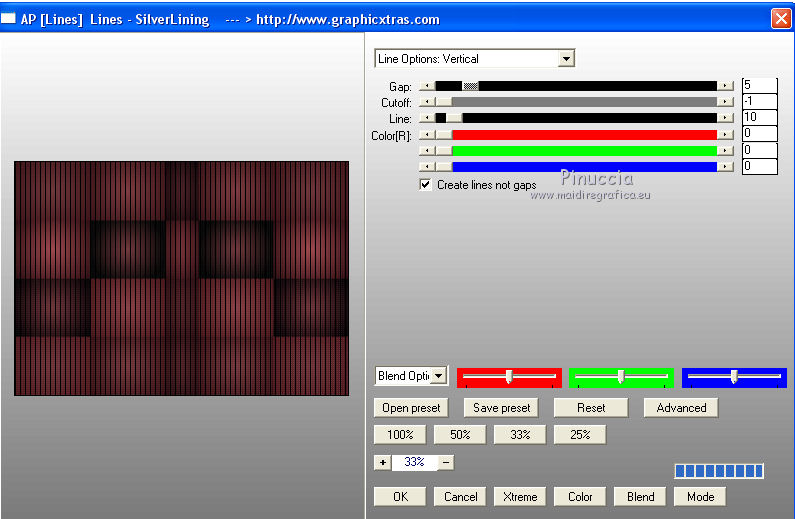Click the Gap slider right arrow
795x519 pixels.
tap(726, 86)
